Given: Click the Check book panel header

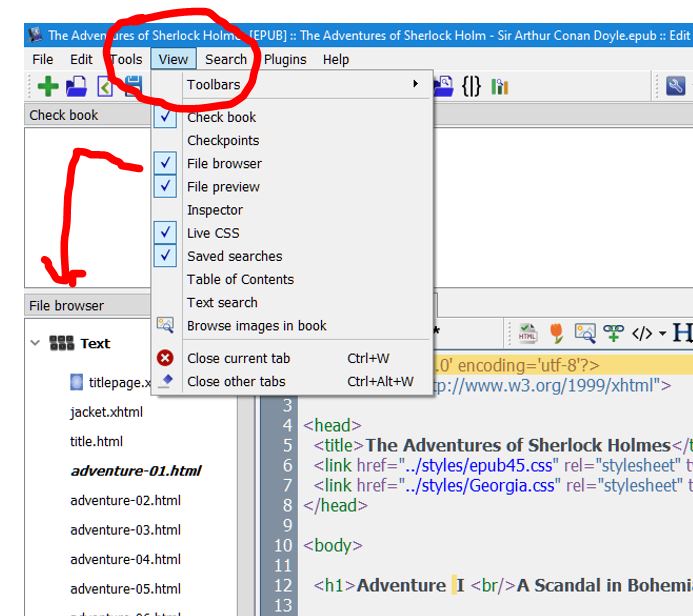Looking at the screenshot, I should click(x=88, y=115).
